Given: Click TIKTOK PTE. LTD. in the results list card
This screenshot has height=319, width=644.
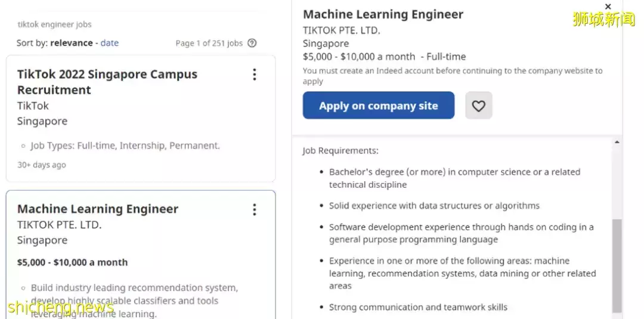Looking at the screenshot, I should (60, 225).
